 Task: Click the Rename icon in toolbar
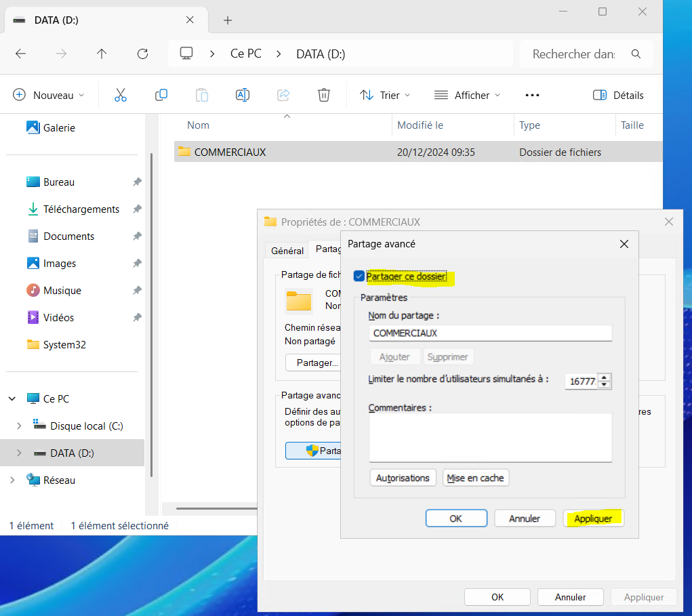[242, 95]
